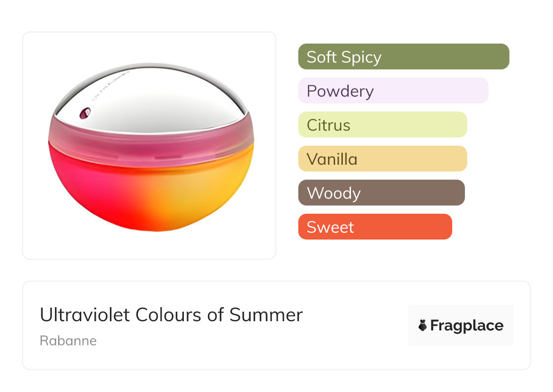Select the Soft Spicy accord bar
The image size is (553, 392).
tap(403, 57)
